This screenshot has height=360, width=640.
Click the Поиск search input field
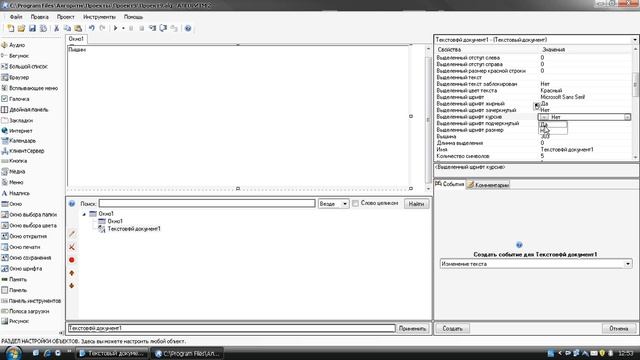pyautogui.click(x=207, y=203)
